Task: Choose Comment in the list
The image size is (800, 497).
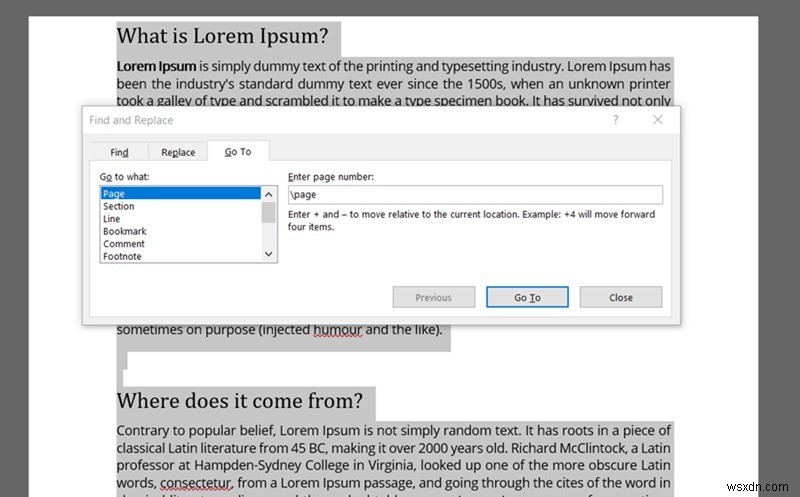Action: coord(181,243)
